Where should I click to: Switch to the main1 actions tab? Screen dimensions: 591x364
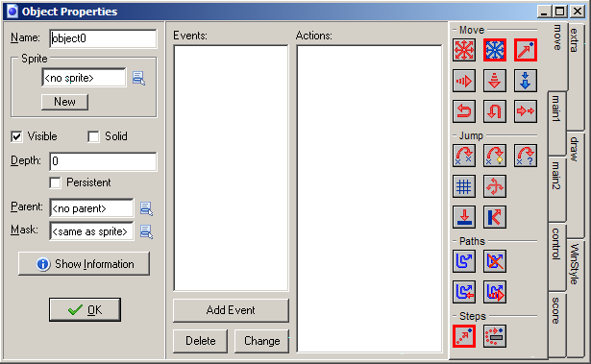(x=556, y=123)
